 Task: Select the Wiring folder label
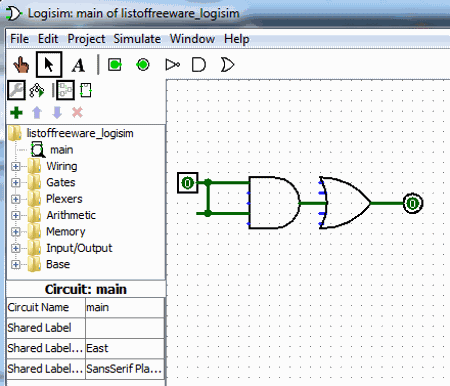[62, 166]
